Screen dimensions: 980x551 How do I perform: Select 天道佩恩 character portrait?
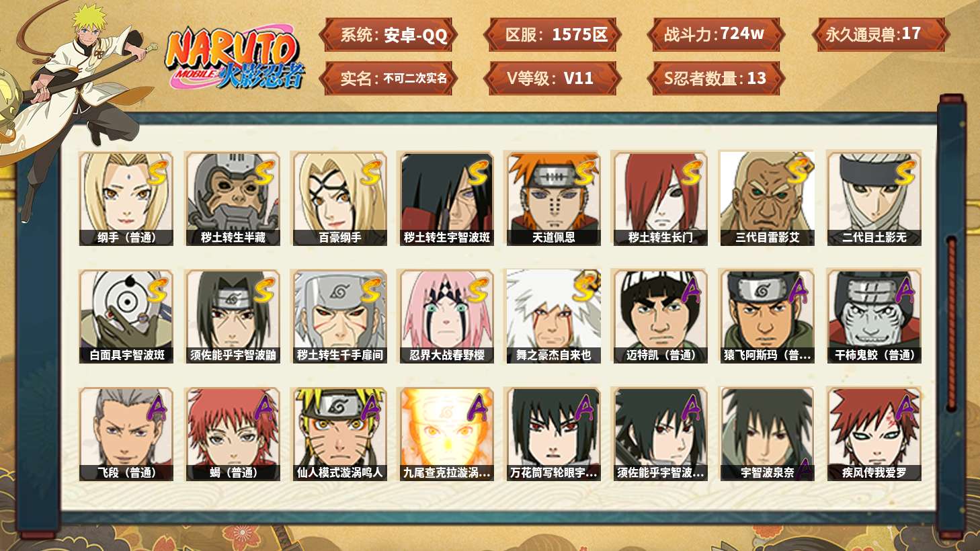point(553,199)
